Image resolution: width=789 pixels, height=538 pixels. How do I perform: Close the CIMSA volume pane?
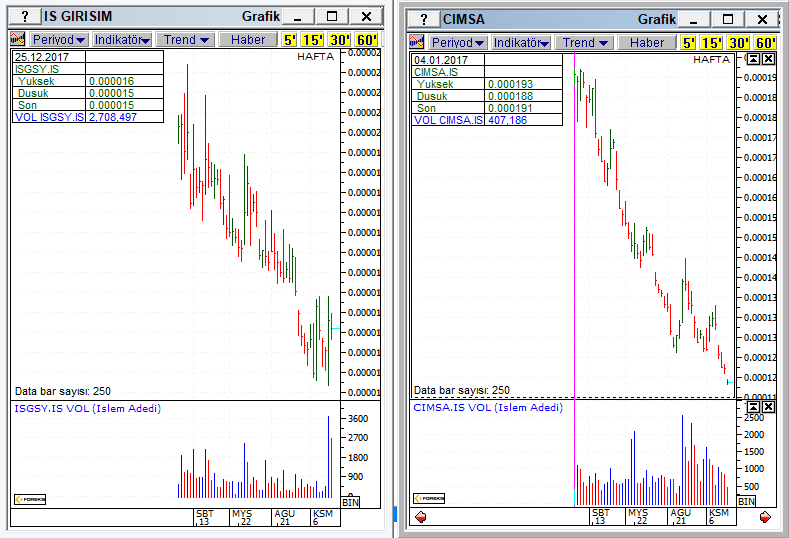768,407
